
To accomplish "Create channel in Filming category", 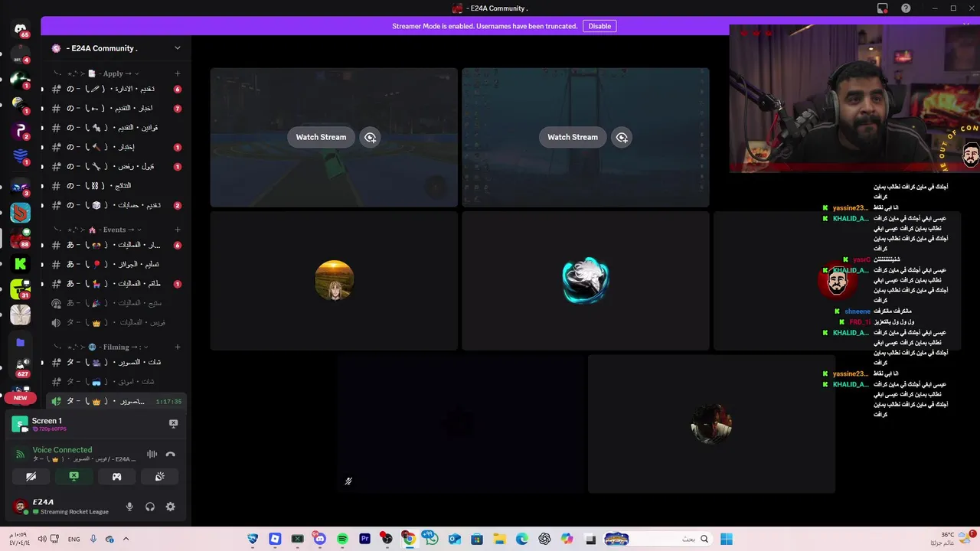I will pos(178,347).
